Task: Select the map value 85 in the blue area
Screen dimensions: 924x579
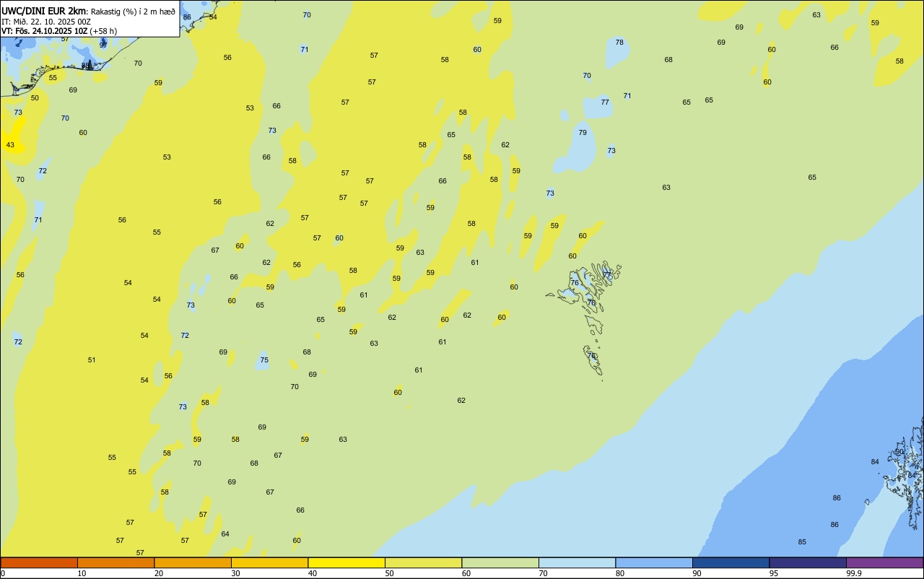Action: coord(802,542)
